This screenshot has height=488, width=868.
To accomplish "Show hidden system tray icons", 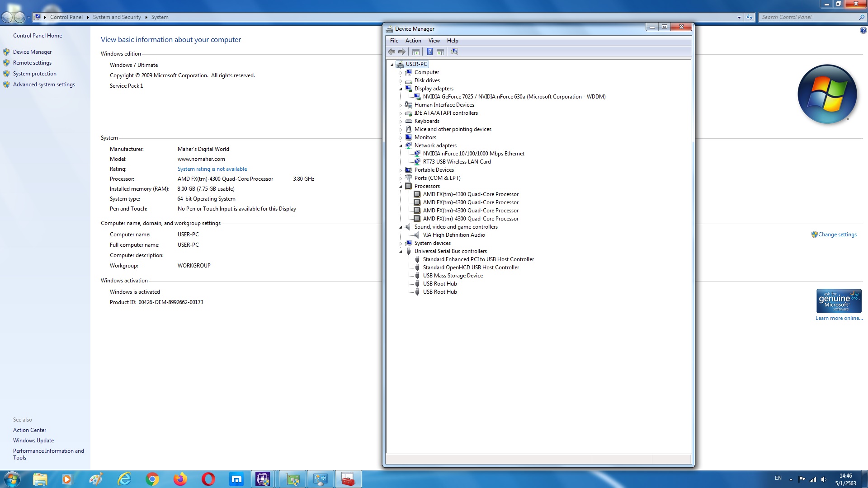I will 791,479.
